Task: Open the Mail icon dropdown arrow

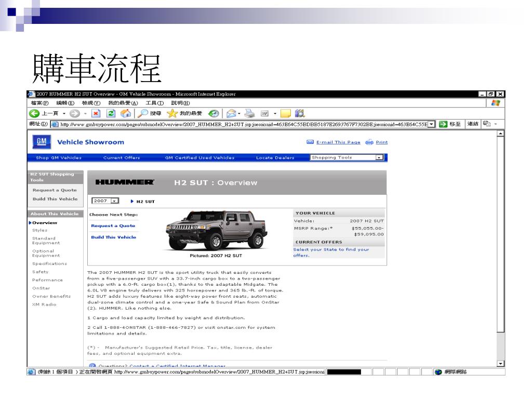Action: point(239,114)
